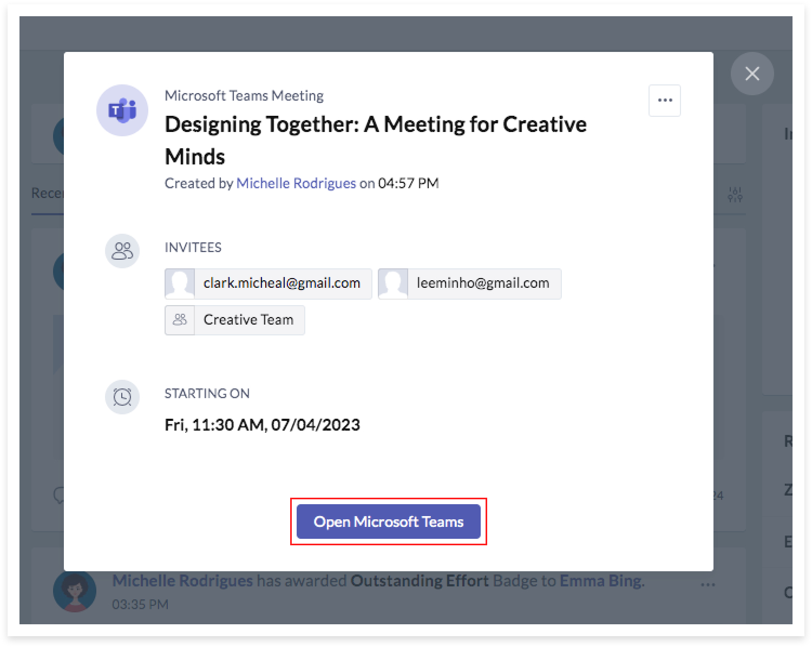Screen dimensions: 812x647
Task: Click Michelle Rodrigues avatar in background feed
Action: 75,591
